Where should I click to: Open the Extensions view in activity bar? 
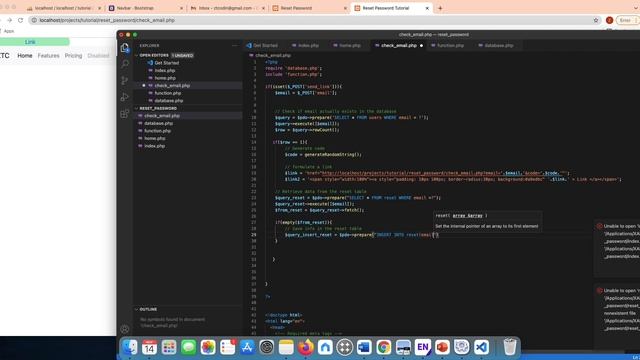point(125,113)
